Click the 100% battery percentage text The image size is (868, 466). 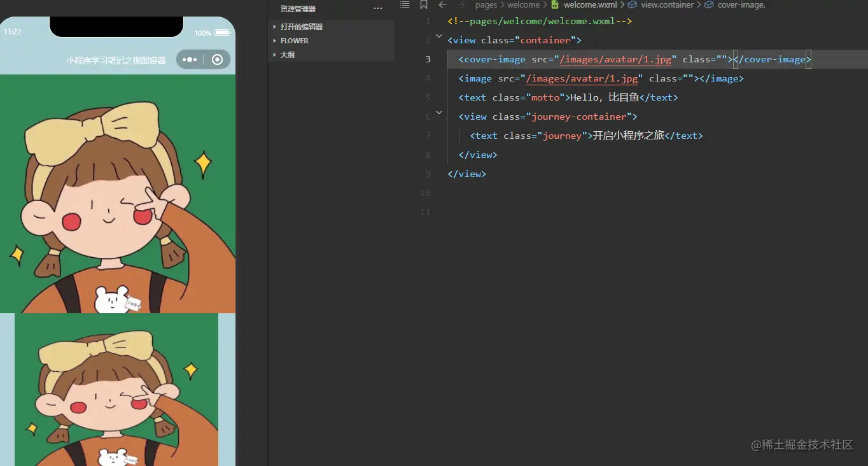point(203,33)
